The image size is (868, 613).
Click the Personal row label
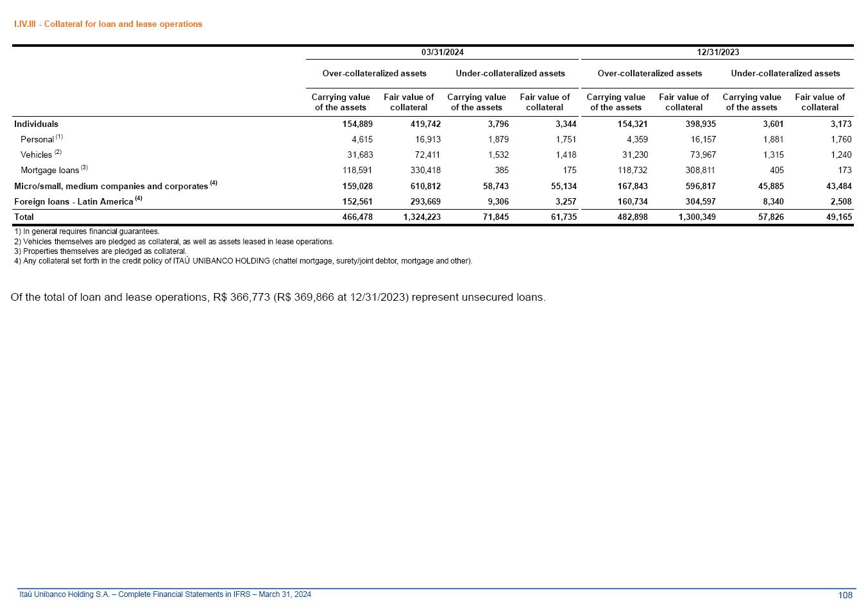[37, 140]
